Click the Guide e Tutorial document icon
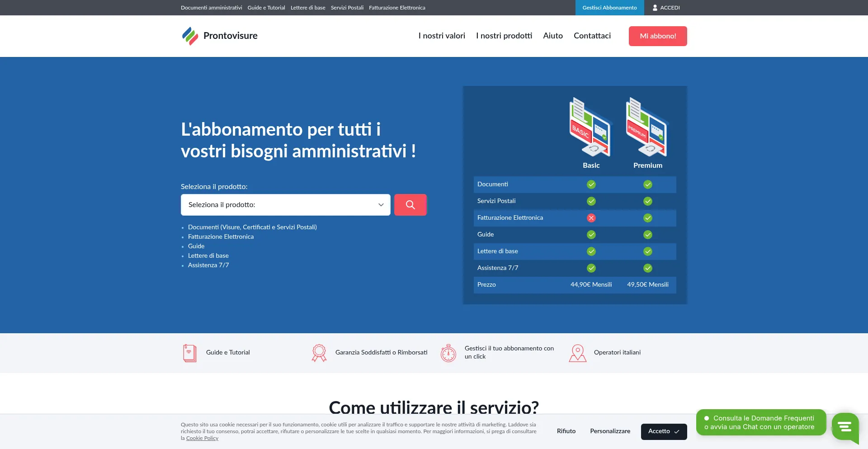 pyautogui.click(x=189, y=353)
